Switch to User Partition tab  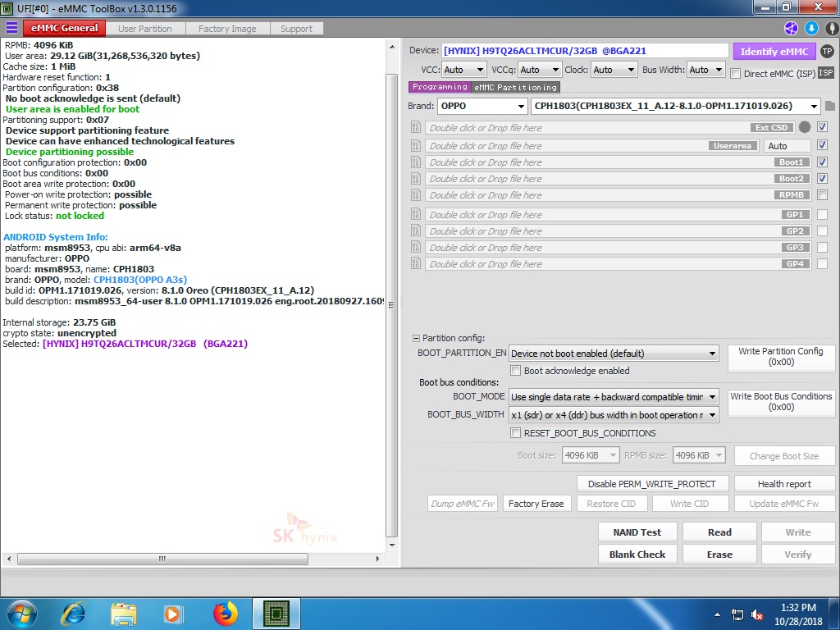pos(145,29)
